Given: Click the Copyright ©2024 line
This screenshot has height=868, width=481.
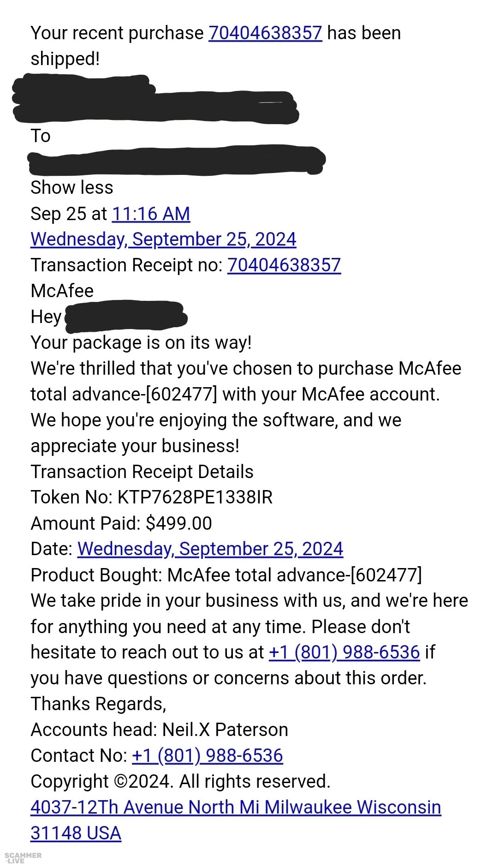Looking at the screenshot, I should [x=180, y=782].
